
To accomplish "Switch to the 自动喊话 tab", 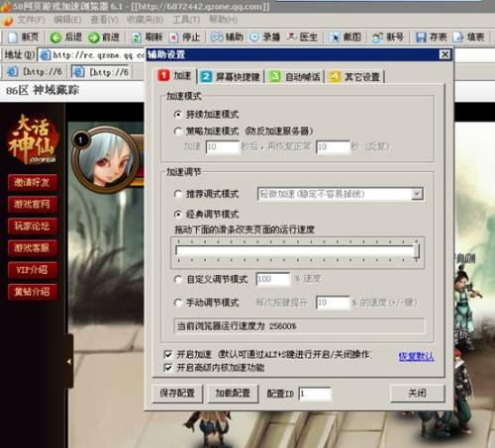I will 295,77.
